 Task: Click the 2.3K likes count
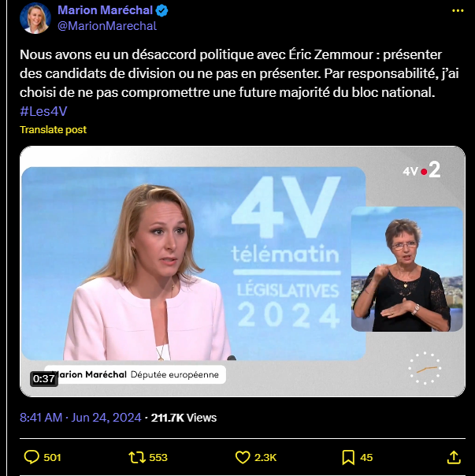[265, 457]
